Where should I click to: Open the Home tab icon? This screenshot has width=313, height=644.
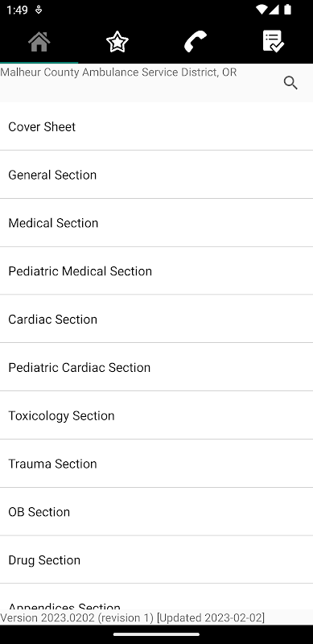coord(39,42)
